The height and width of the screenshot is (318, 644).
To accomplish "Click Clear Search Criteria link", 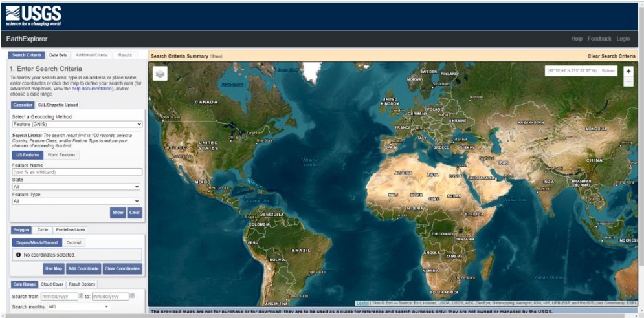I will [x=612, y=56].
